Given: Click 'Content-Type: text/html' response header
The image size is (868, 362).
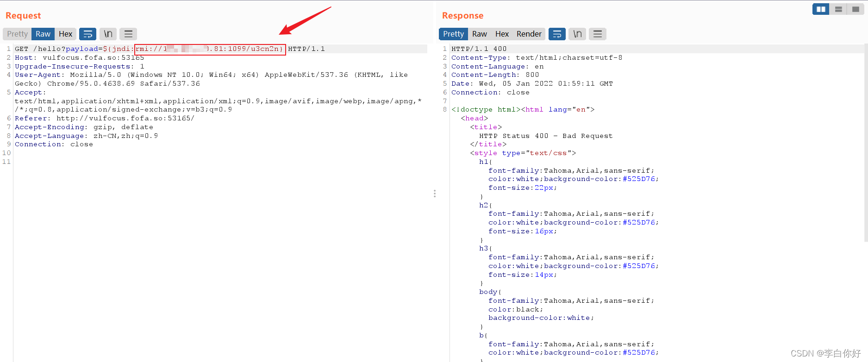Looking at the screenshot, I should click(537, 57).
